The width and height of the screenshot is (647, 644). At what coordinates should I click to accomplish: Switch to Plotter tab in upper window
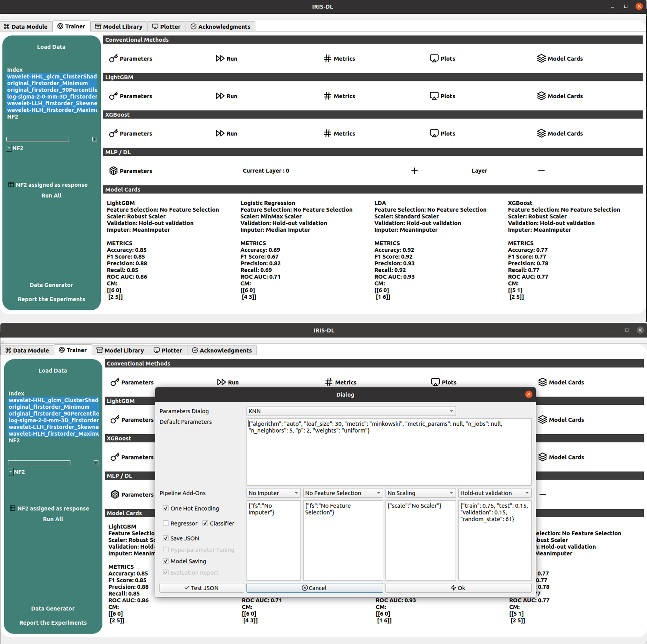[166, 27]
